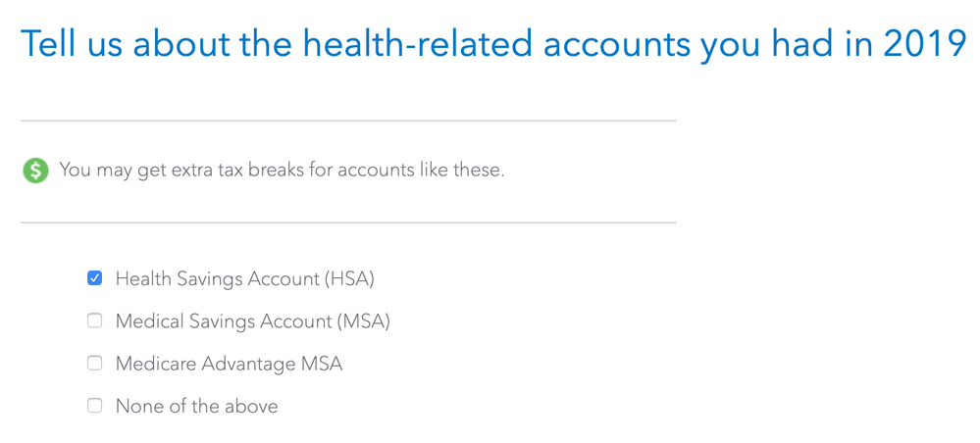
Task: Click the divider line below the tax tip
Action: [348, 222]
